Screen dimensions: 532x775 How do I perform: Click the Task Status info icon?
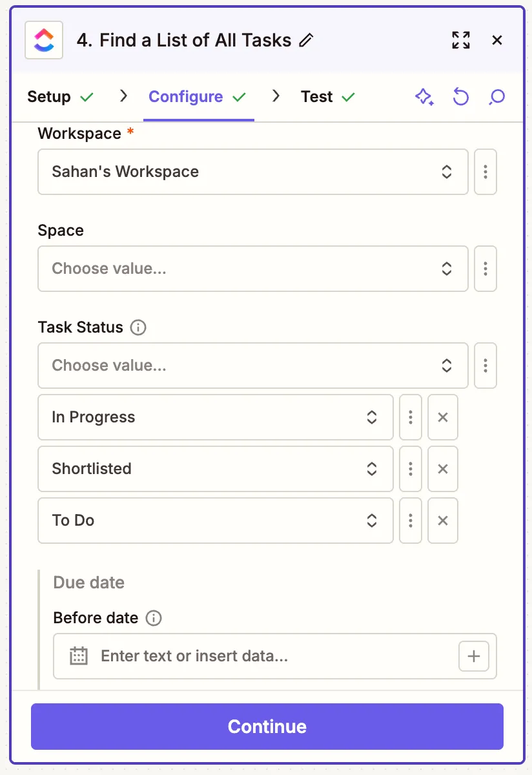[138, 327]
